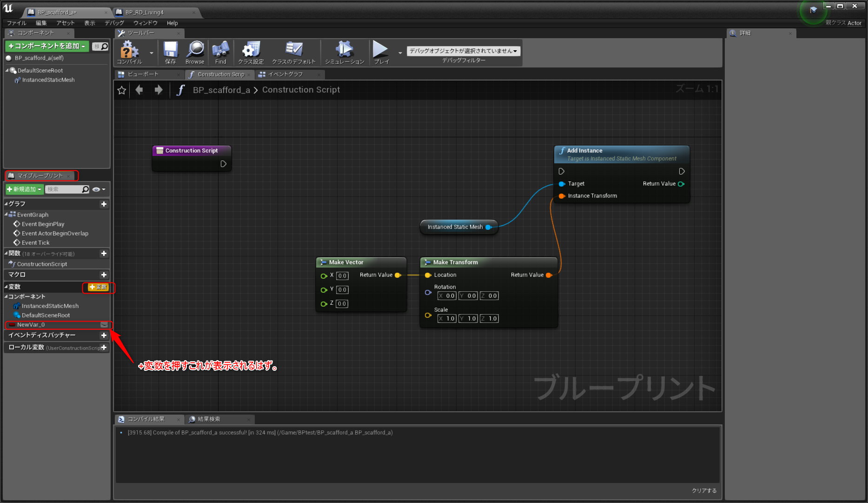Screen dimensions: 868x503
Task: Collapse the 変数 section
Action: pyautogui.click(x=6, y=287)
